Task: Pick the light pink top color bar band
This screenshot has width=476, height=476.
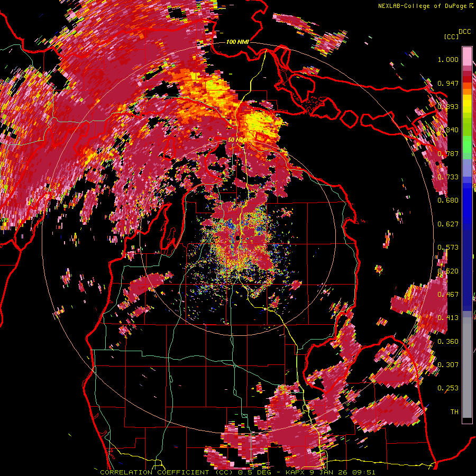Action: click(467, 57)
